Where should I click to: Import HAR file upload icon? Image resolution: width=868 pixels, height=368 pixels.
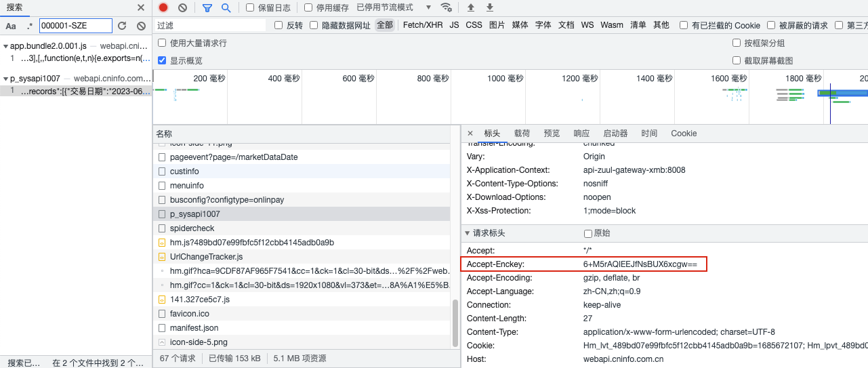click(471, 7)
